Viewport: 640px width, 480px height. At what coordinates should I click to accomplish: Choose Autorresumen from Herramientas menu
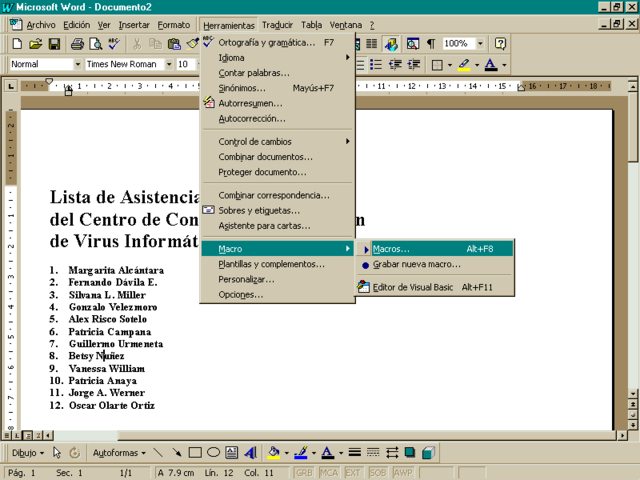pos(278,103)
